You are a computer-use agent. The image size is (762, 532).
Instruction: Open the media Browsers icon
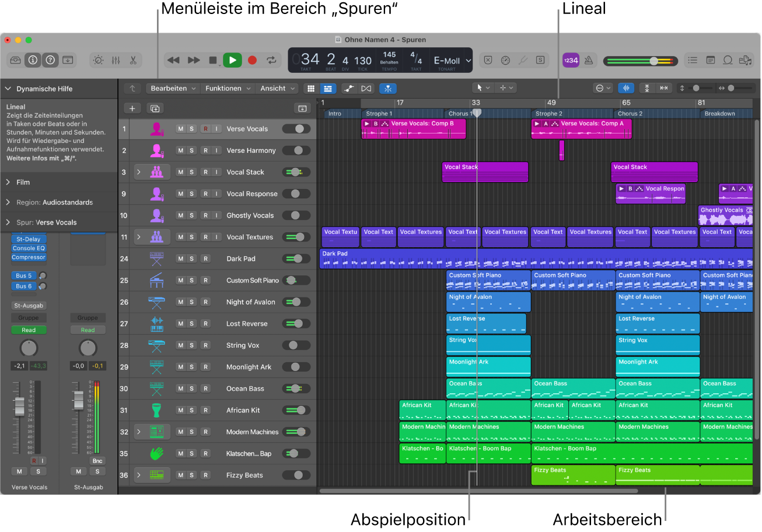point(744,60)
